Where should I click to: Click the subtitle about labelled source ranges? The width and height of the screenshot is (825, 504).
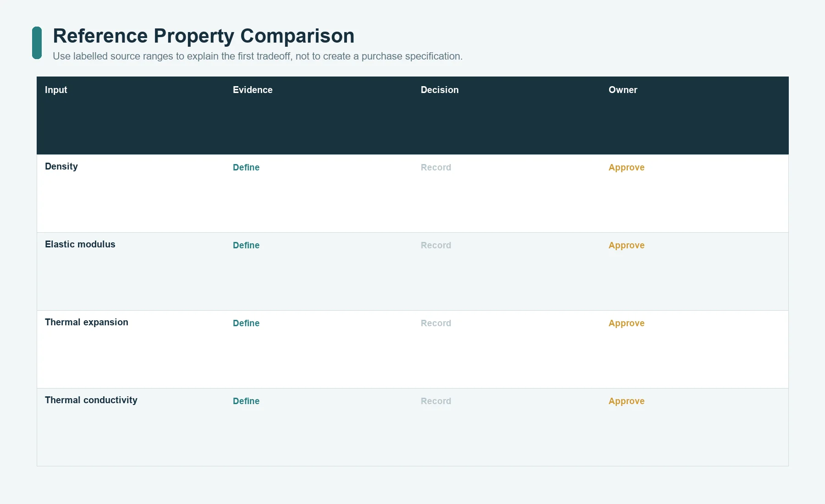pyautogui.click(x=258, y=56)
